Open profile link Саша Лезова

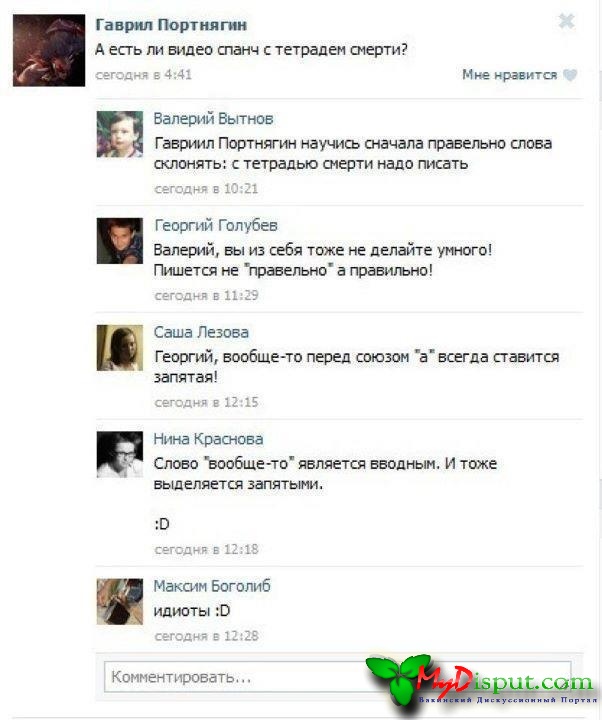pyautogui.click(x=201, y=332)
